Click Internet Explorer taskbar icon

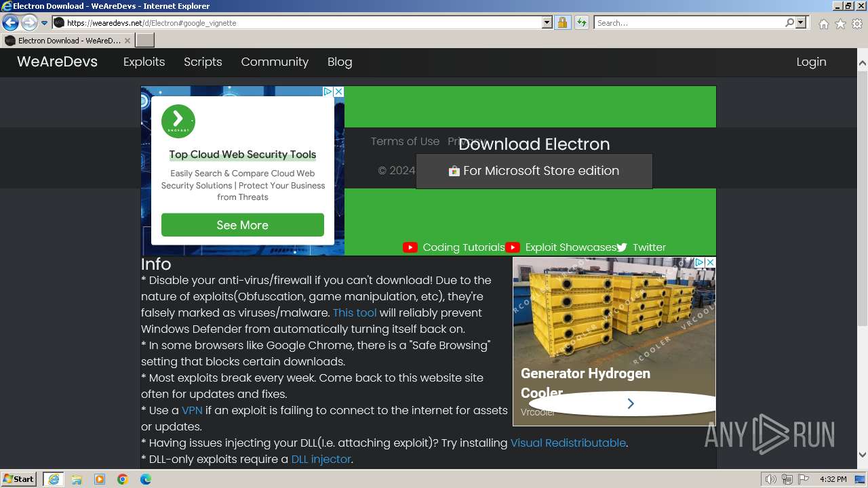coord(53,479)
